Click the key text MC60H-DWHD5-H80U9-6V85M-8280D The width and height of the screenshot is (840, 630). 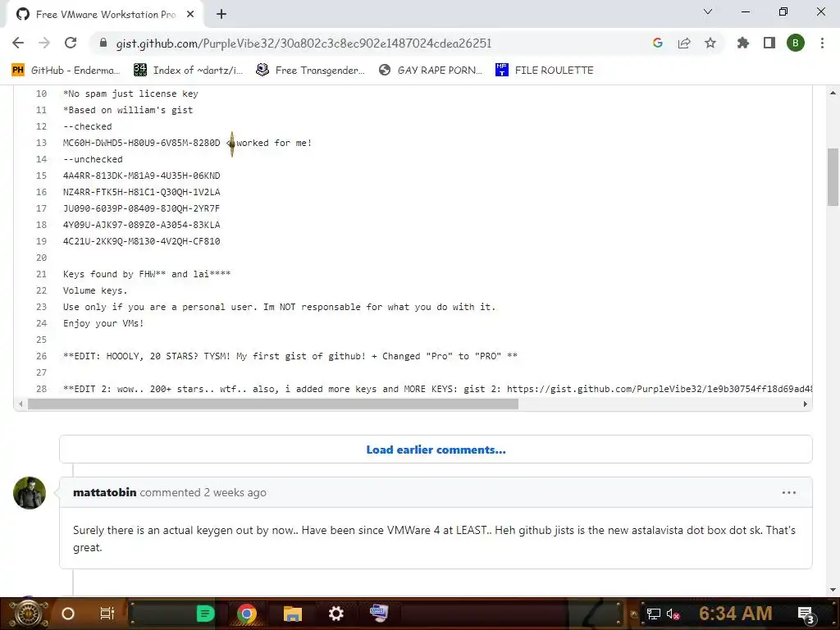point(141,143)
